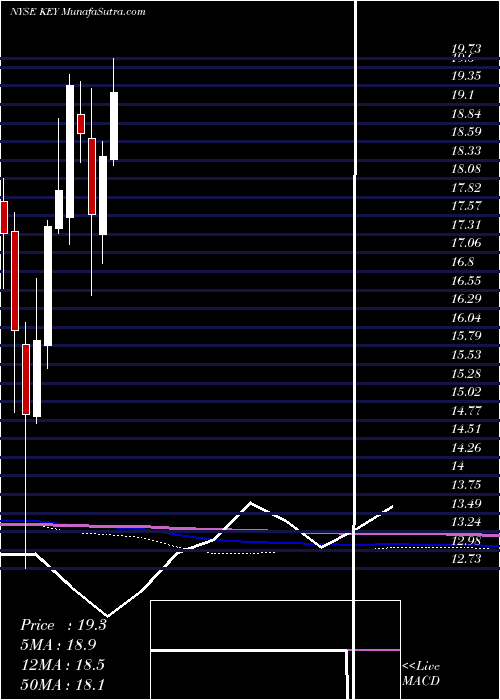Viewport: 500px width, 700px height.
Task: Click the 14.77 price axis label
Action: [466, 410]
